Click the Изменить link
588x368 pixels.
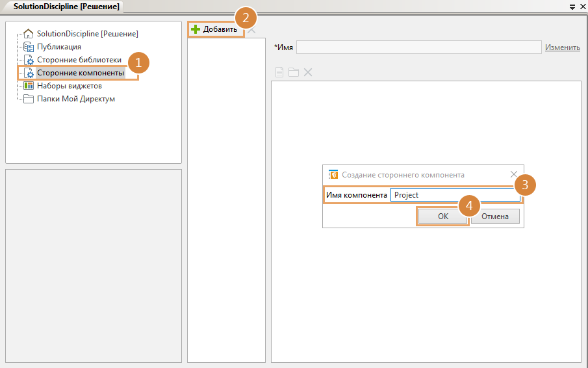click(x=562, y=47)
